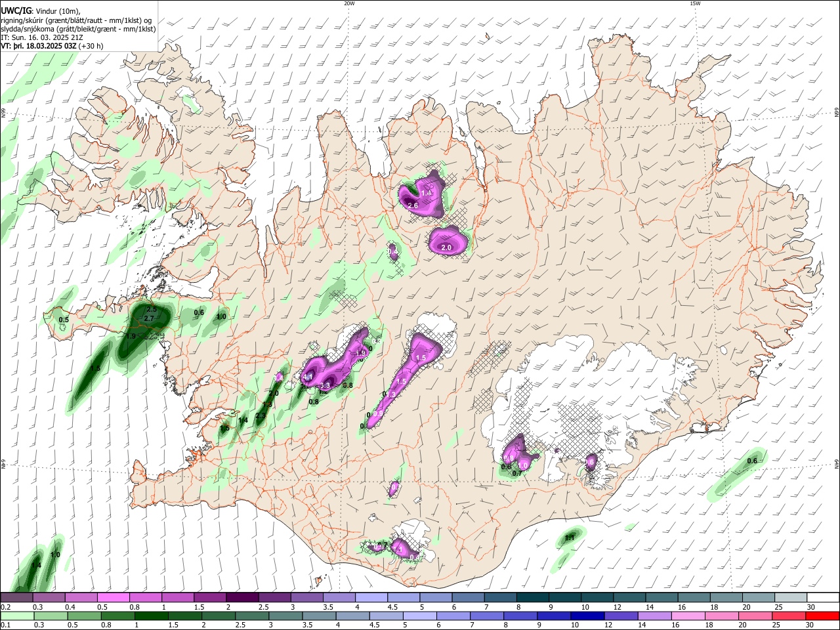840x630 pixels.
Task: Click the "0.2" label in the top legend row
Action: (6, 607)
